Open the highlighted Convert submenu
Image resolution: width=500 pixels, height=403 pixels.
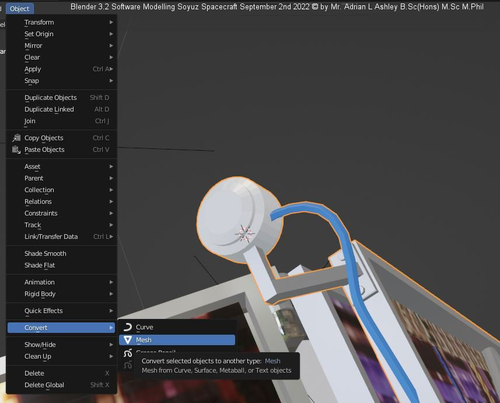(x=61, y=328)
